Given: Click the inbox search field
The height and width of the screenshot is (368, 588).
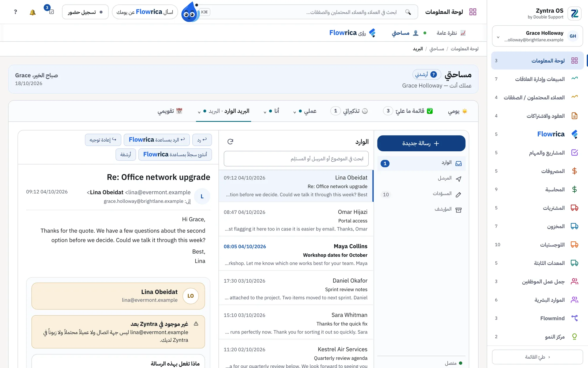Looking at the screenshot, I should pyautogui.click(x=296, y=159).
